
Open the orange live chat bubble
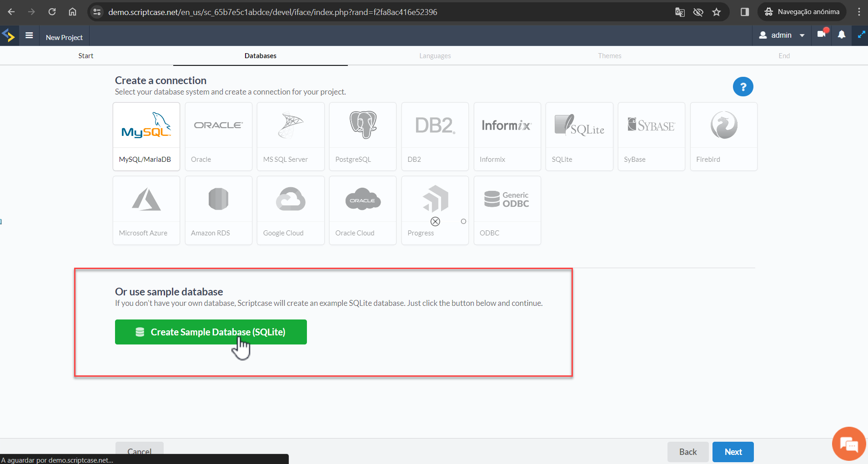pos(849,444)
